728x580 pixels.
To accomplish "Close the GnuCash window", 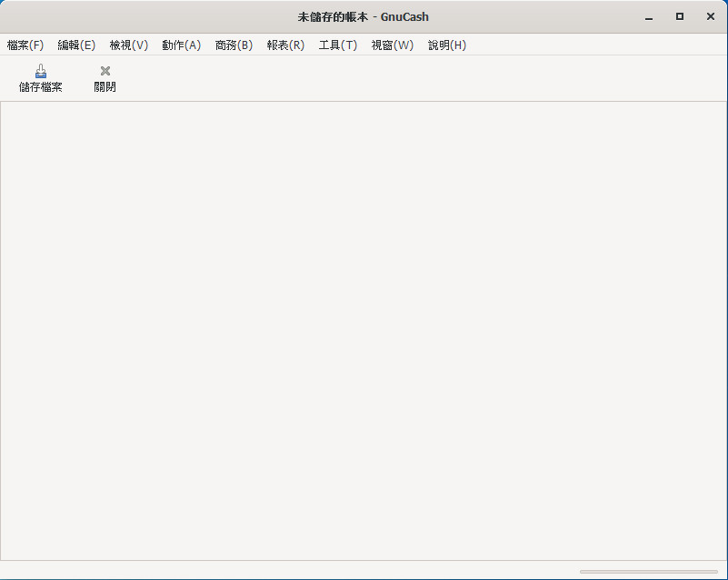I will pyautogui.click(x=711, y=16).
